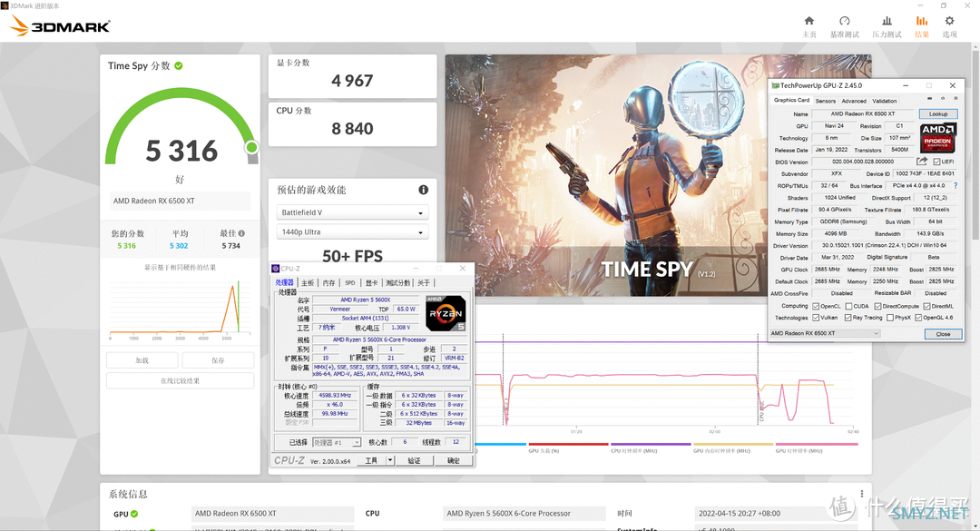Switch to the CPU-Z 测试分数 tab
Viewport: 980px width, 531px height.
click(397, 282)
